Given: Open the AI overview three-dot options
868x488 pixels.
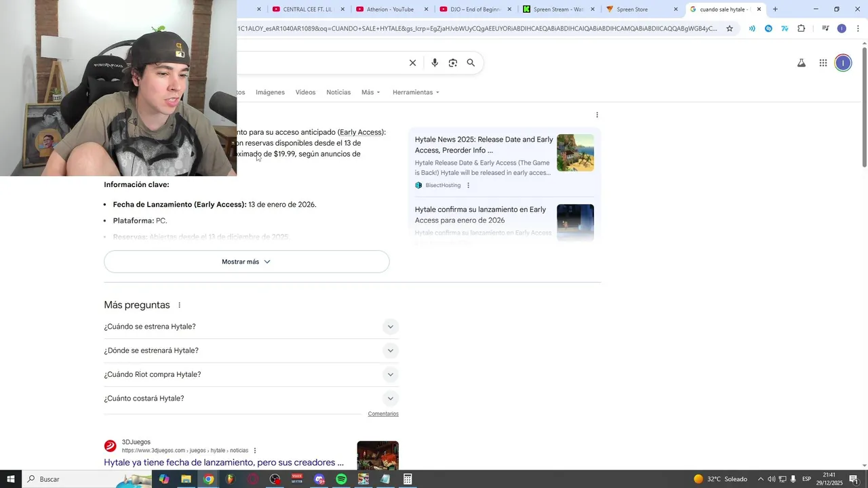Looking at the screenshot, I should [x=597, y=115].
